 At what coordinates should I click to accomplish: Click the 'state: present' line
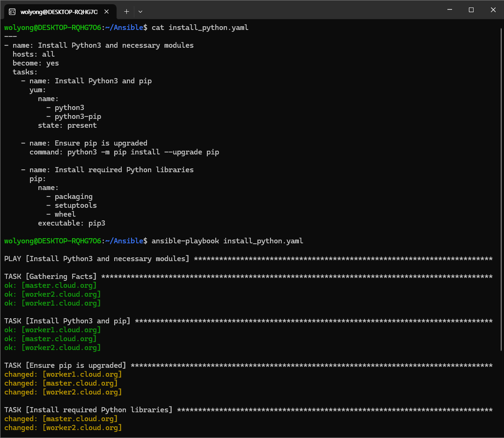point(67,125)
